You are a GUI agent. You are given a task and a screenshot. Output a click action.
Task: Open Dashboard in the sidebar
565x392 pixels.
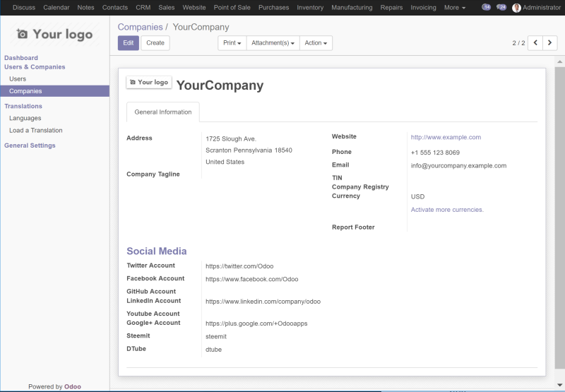point(21,58)
